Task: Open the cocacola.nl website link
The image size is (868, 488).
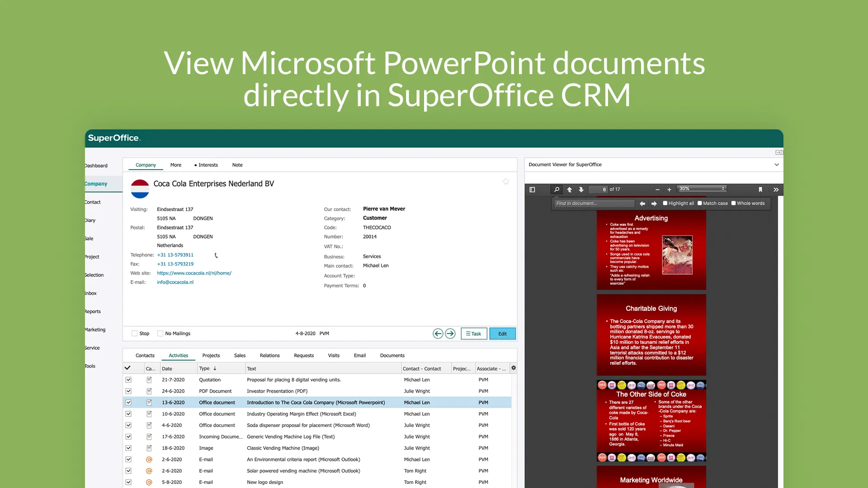Action: [x=194, y=273]
